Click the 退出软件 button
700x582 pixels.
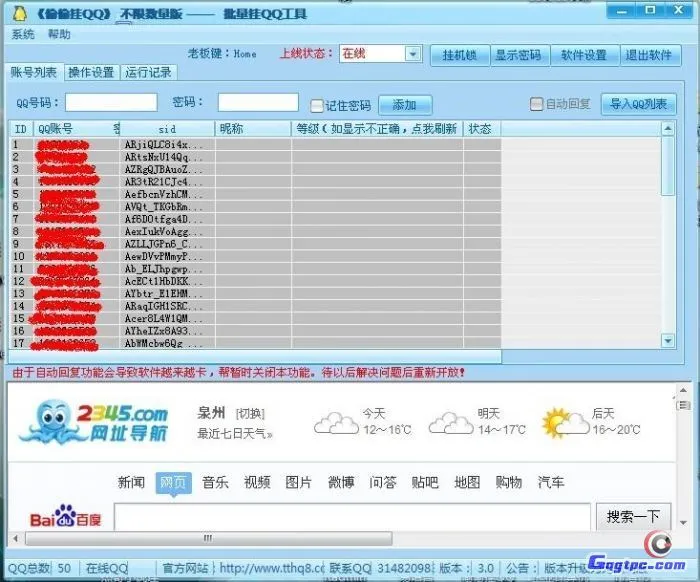coord(650,55)
